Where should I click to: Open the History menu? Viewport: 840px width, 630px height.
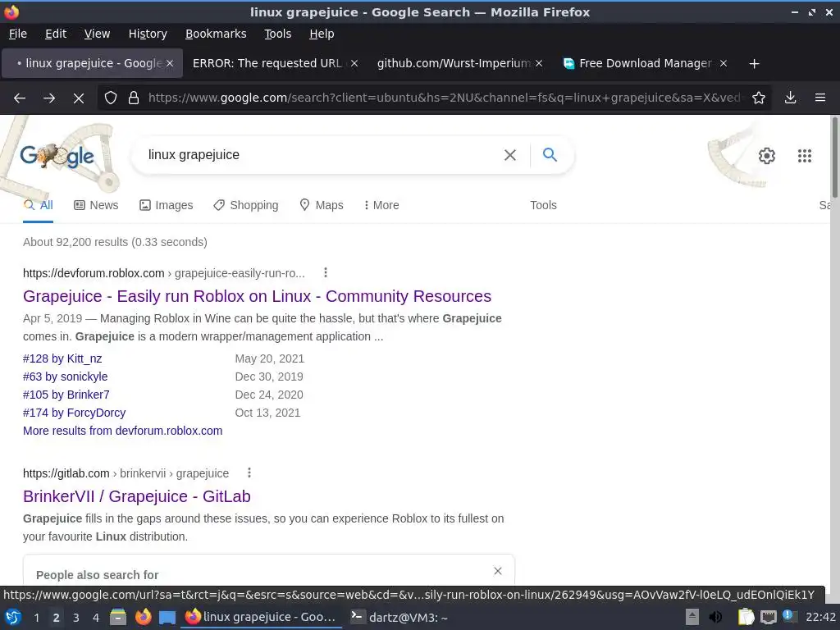[x=148, y=34]
